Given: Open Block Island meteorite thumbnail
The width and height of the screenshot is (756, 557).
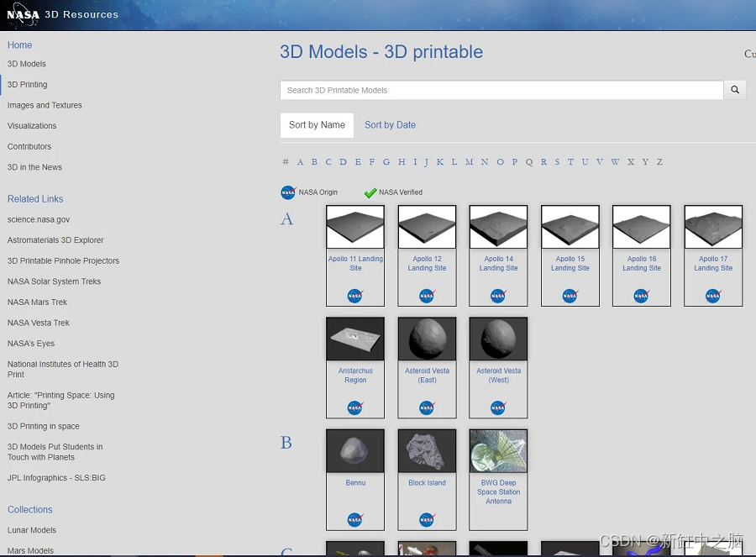Looking at the screenshot, I should [x=427, y=451].
